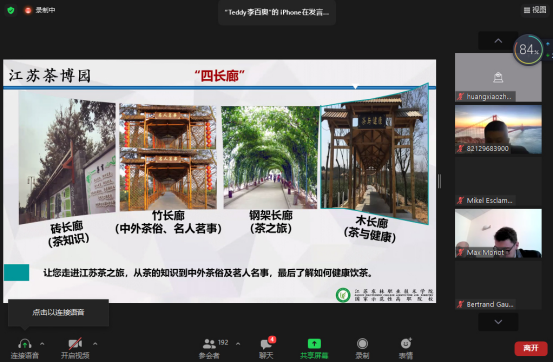This screenshot has width=554, height=363.
Task: Select Max Monot participant video tile
Action: pyautogui.click(x=498, y=233)
